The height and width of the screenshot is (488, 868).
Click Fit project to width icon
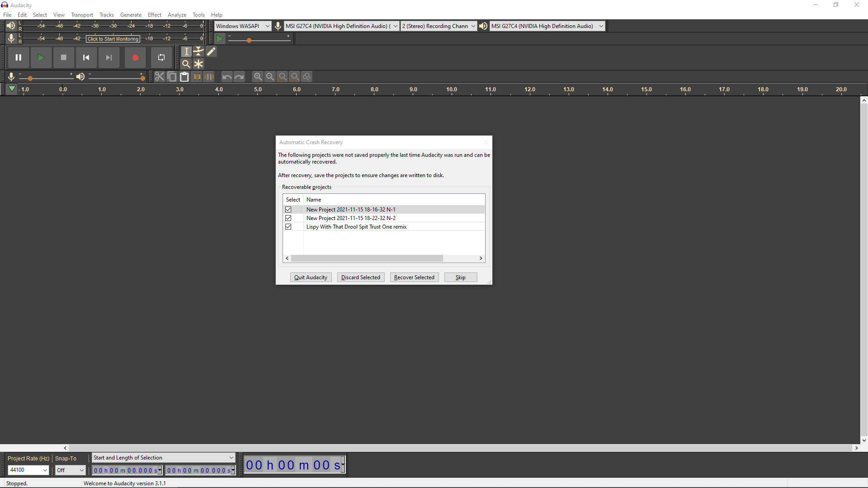[x=295, y=77]
